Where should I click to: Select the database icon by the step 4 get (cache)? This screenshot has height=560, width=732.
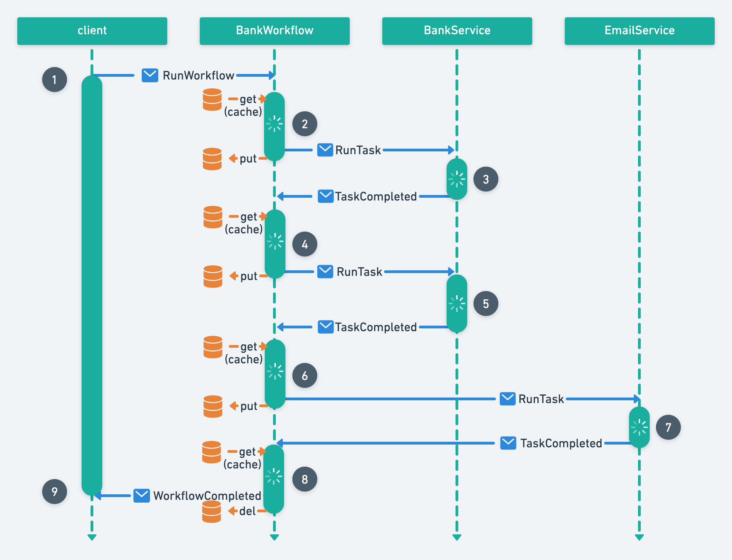click(x=213, y=217)
